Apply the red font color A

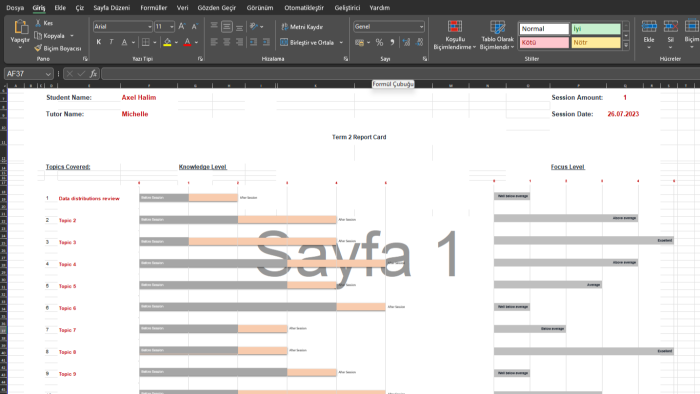coord(188,42)
